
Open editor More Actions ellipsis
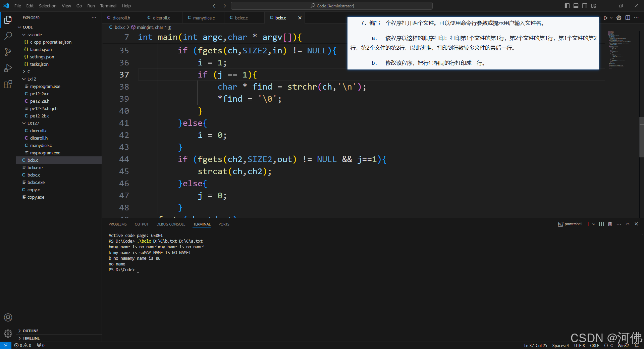(x=636, y=18)
